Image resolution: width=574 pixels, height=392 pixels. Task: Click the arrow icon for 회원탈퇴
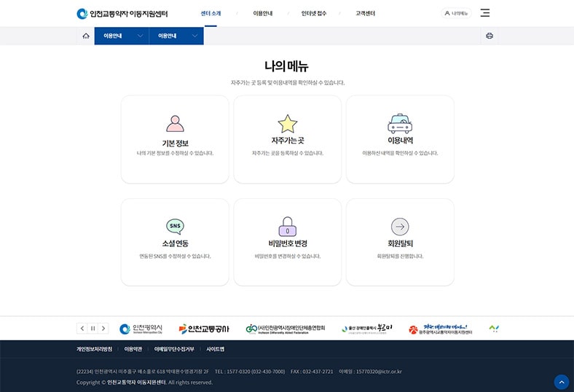400,226
